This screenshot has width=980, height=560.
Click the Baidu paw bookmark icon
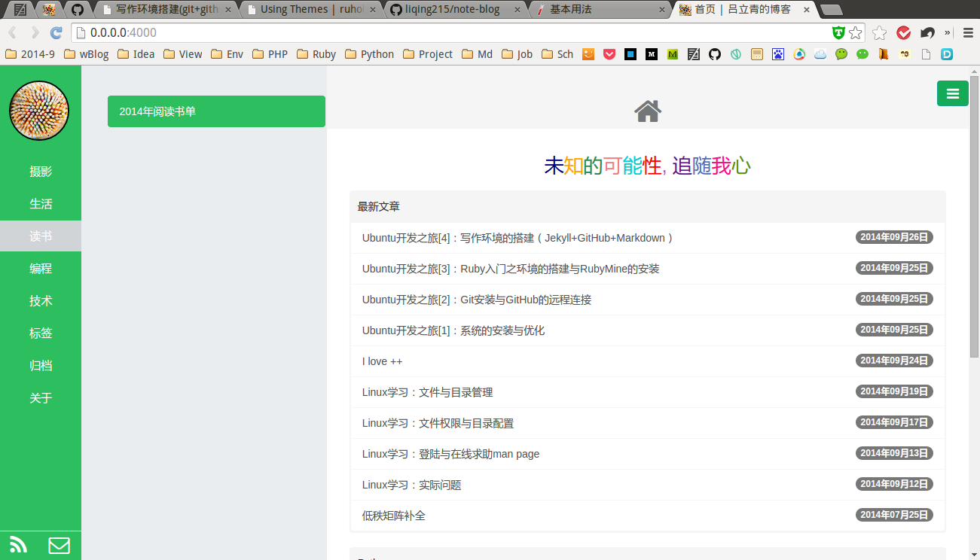[778, 54]
